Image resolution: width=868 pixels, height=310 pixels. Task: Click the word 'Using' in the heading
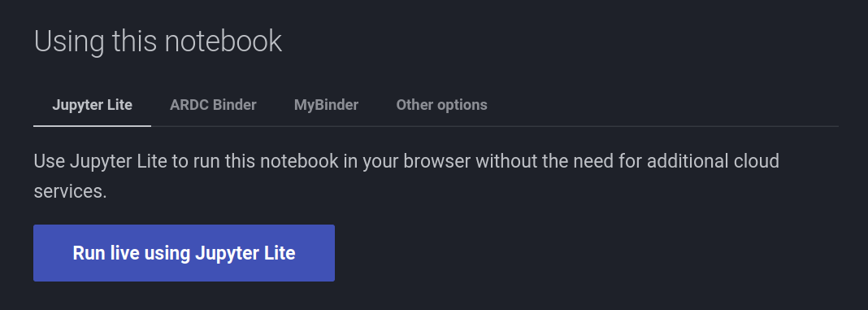(x=69, y=41)
